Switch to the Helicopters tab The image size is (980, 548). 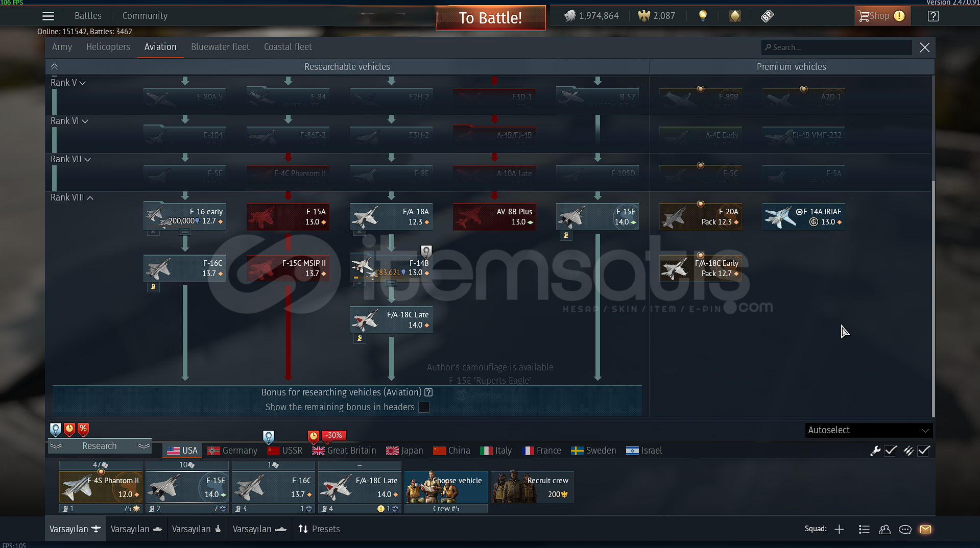point(108,47)
